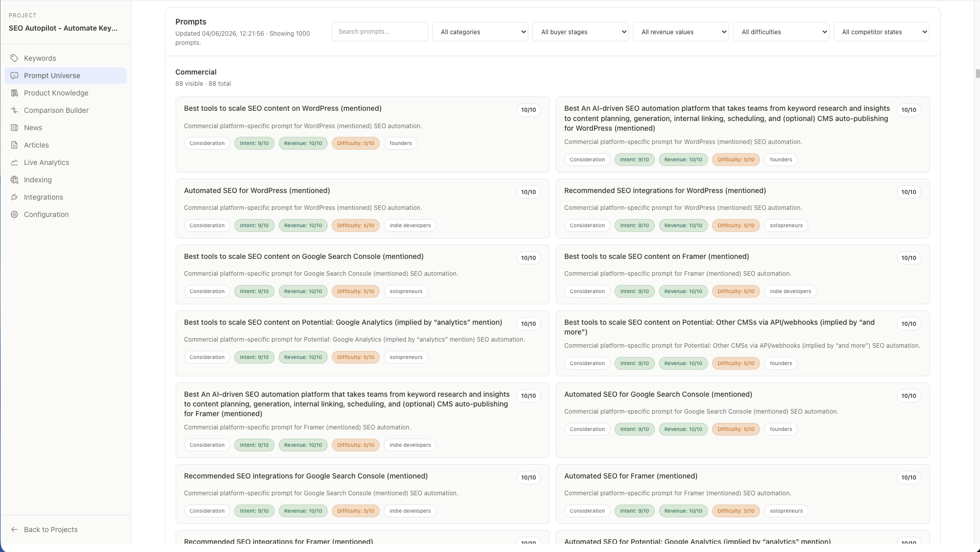The width and height of the screenshot is (980, 552).
Task: Click the Prompt Universe chat icon
Action: coord(14,76)
